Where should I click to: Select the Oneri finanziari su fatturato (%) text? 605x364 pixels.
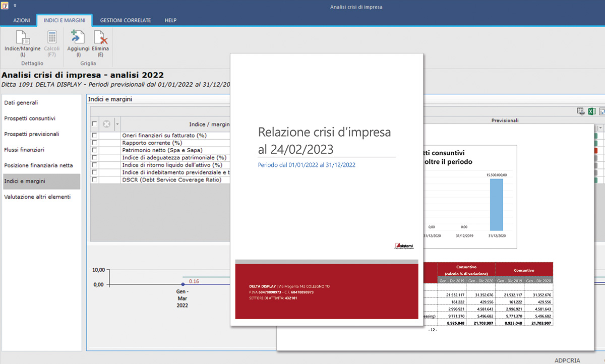164,136
